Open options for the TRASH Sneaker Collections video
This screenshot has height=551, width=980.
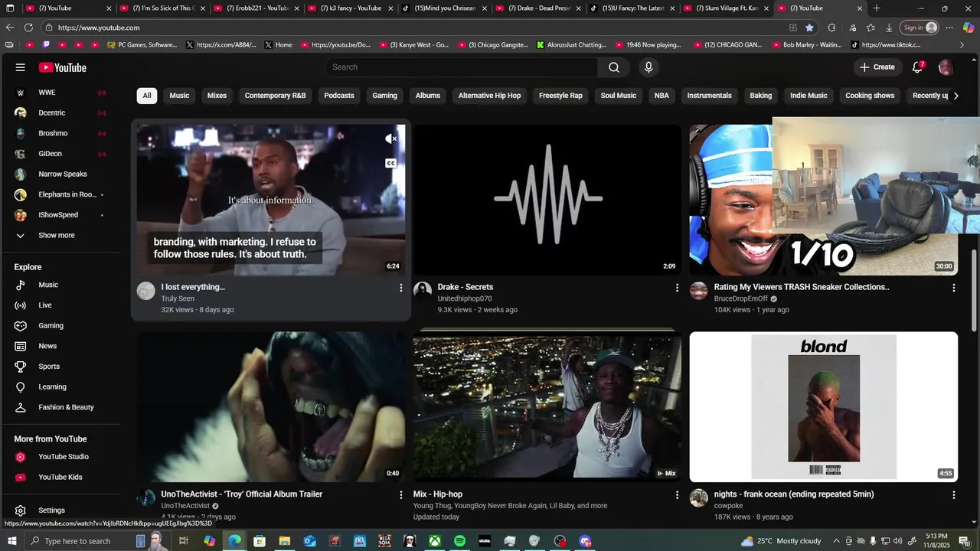pos(953,288)
